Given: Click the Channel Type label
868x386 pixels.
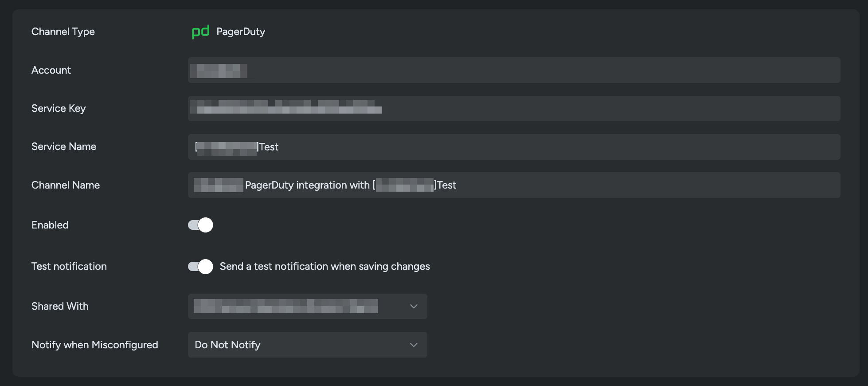Looking at the screenshot, I should (x=63, y=32).
